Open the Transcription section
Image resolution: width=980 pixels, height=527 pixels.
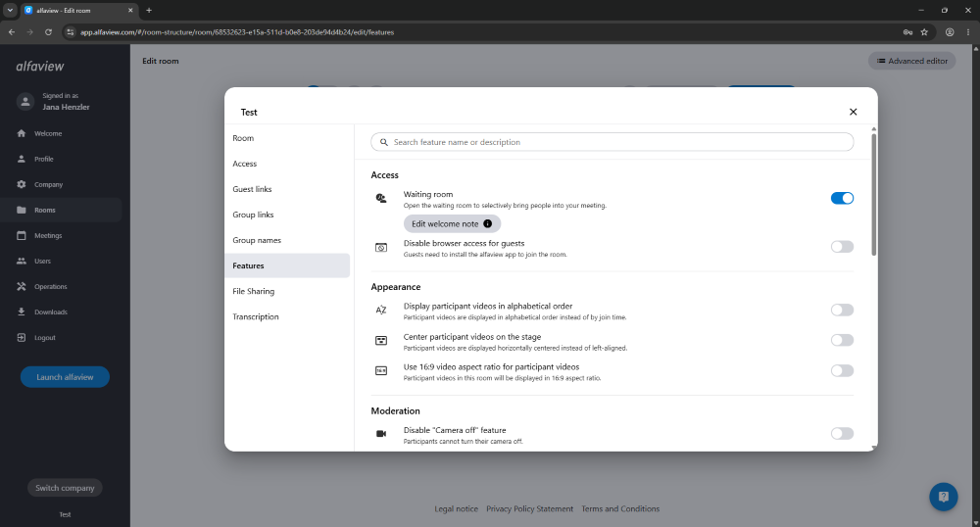pyautogui.click(x=287, y=316)
